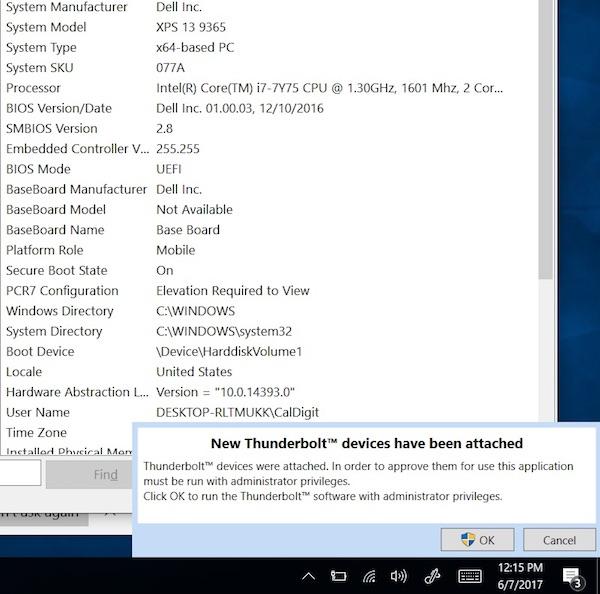Viewport: 600px width, 594px height.
Task: Open the Wi-Fi network tray icon
Action: click(x=369, y=576)
